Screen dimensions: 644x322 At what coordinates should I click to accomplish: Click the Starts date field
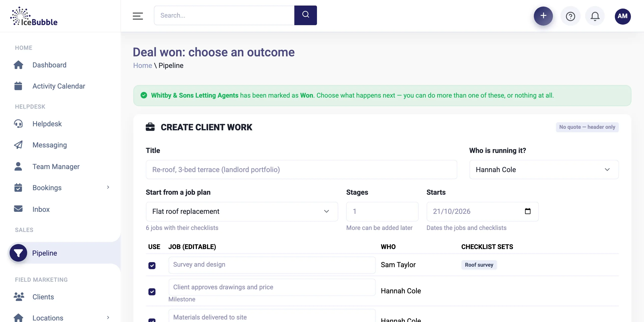pos(482,212)
